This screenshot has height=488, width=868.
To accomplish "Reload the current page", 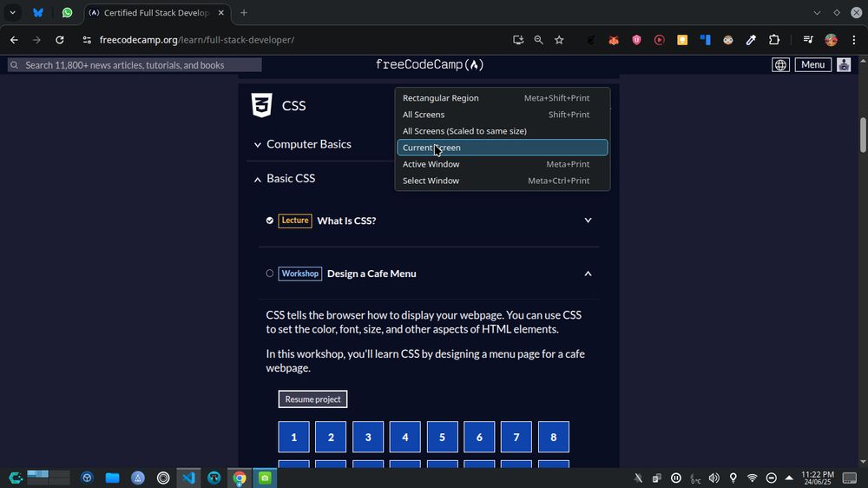I will [60, 40].
